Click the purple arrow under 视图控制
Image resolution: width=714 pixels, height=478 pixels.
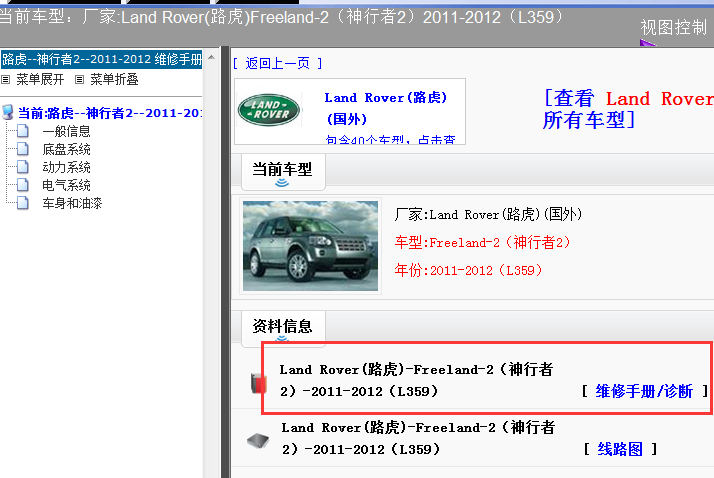(x=647, y=43)
